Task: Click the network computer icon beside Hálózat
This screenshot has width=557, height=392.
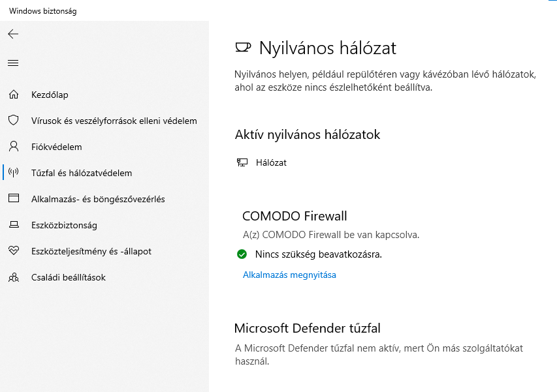Action: pos(242,162)
